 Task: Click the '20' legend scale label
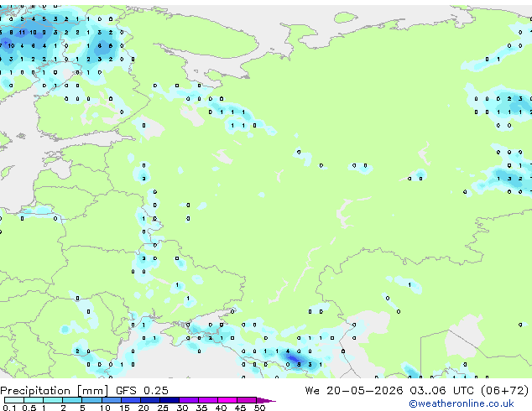[143, 408]
